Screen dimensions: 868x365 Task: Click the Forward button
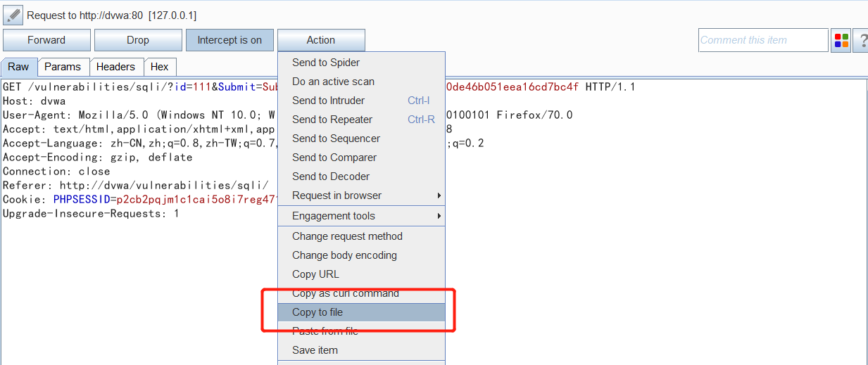point(46,40)
